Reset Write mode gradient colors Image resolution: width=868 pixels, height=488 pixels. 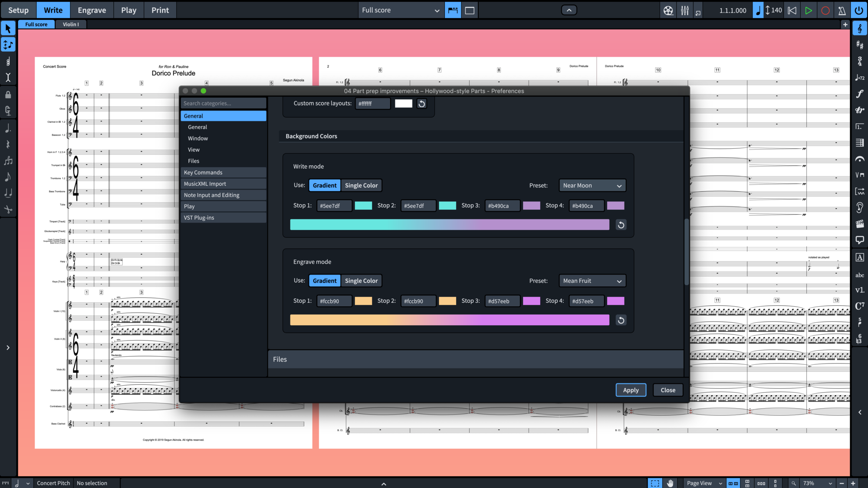click(x=621, y=225)
